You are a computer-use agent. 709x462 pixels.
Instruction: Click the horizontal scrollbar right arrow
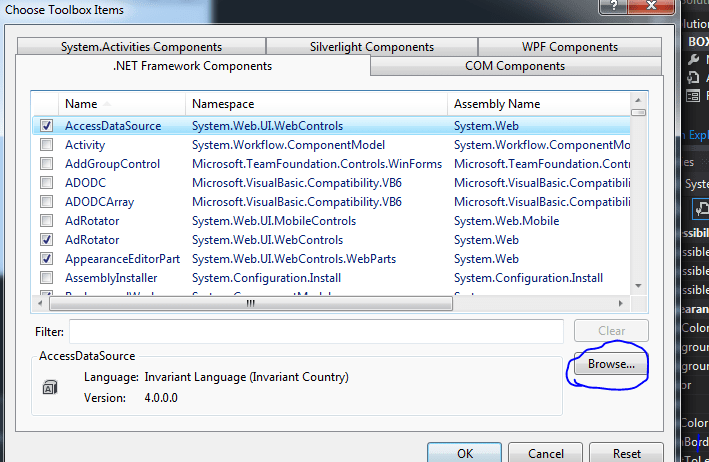[621, 303]
